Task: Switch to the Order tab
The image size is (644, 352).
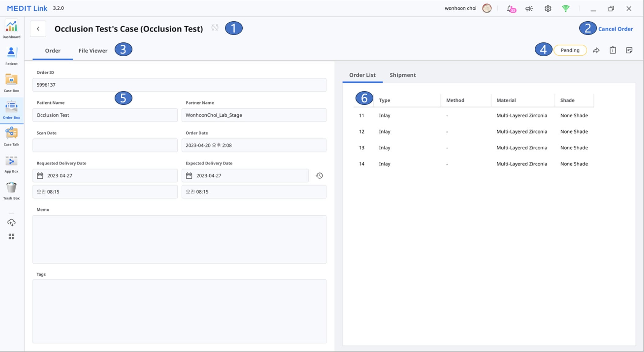Action: pyautogui.click(x=53, y=51)
